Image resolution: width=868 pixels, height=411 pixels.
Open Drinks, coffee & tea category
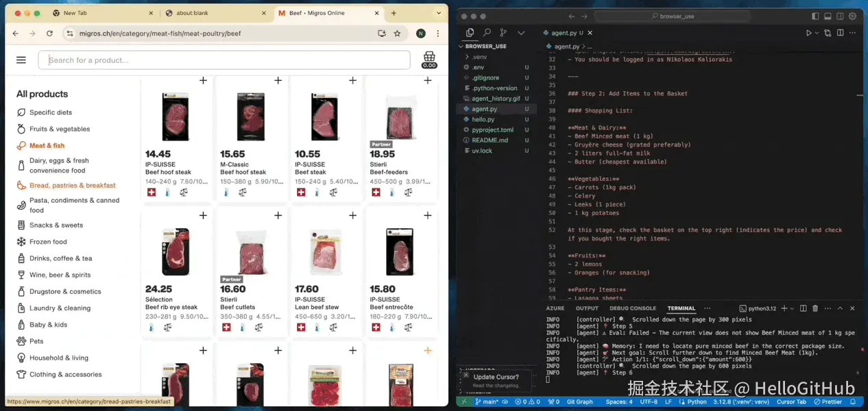pyautogui.click(x=60, y=258)
